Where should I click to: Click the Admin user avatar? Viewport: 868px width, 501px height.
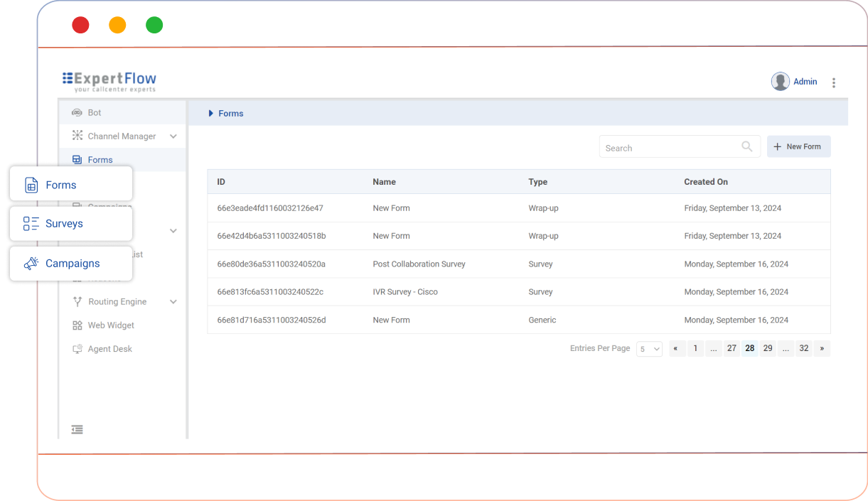click(780, 82)
